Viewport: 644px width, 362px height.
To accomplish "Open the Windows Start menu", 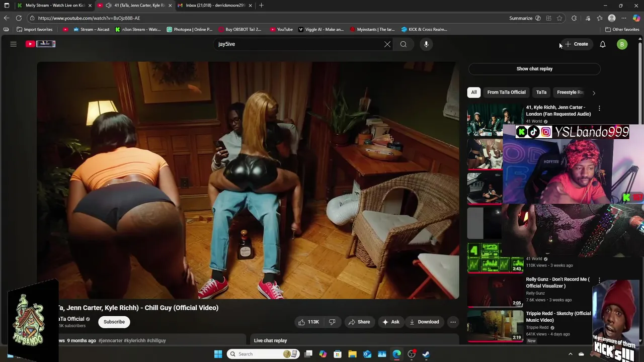I will coord(218,354).
